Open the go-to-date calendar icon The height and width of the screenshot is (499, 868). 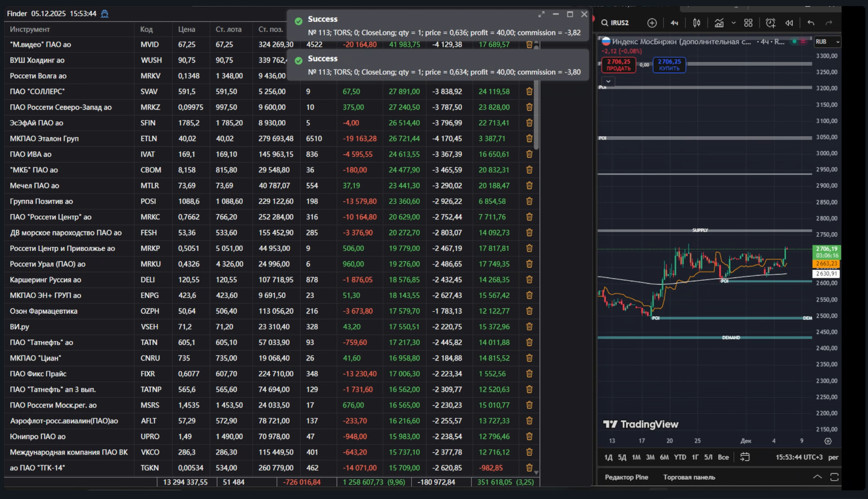745,457
